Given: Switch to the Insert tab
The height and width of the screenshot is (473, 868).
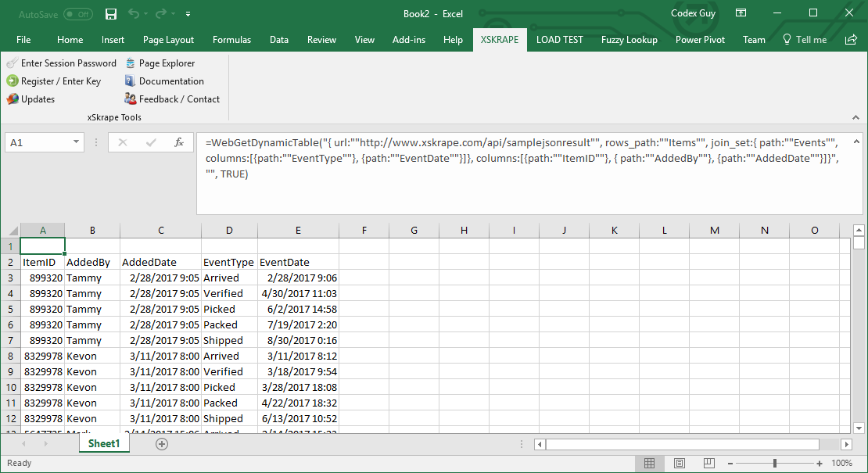Looking at the screenshot, I should (113, 39).
